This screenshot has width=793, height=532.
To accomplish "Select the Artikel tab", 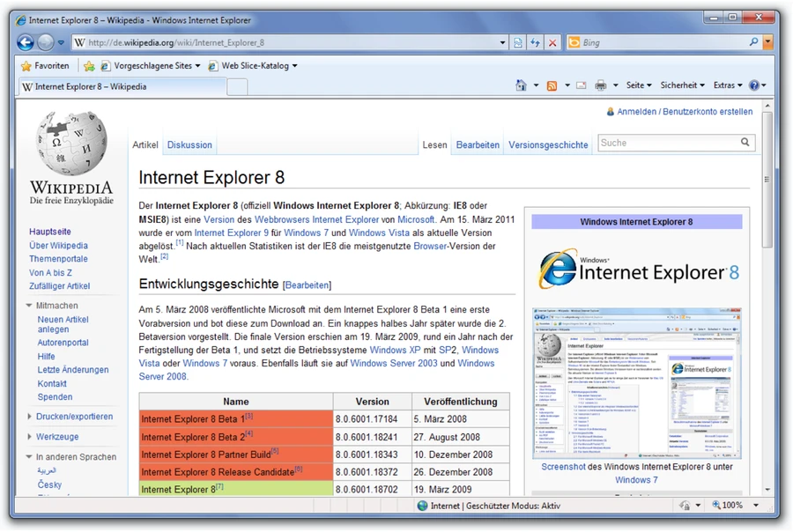I will [x=145, y=145].
